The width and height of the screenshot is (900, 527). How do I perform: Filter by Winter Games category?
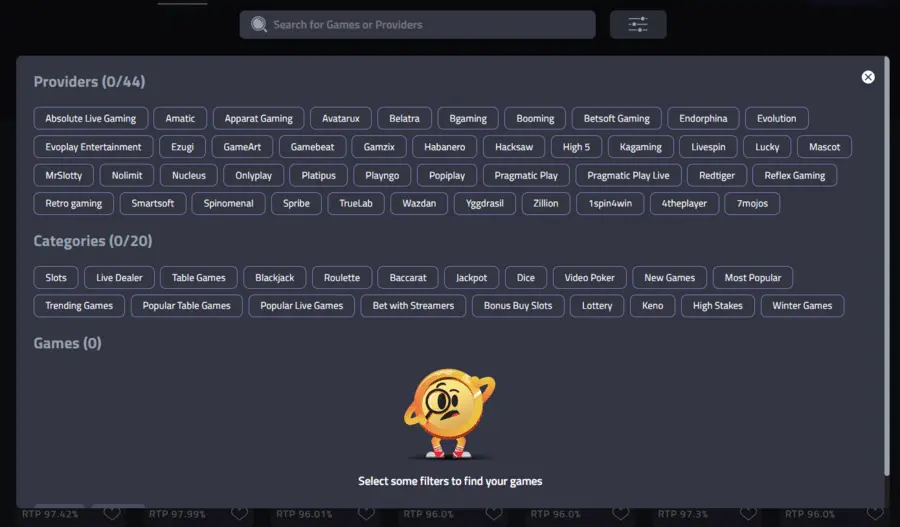pos(802,305)
